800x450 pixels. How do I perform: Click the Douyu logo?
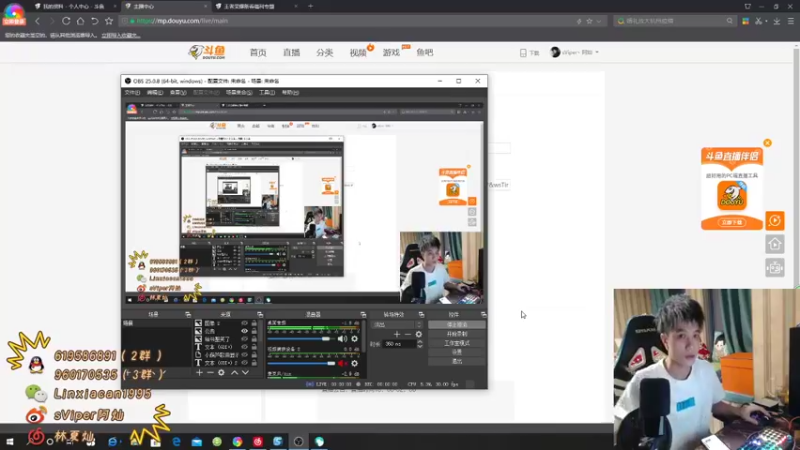pos(207,52)
